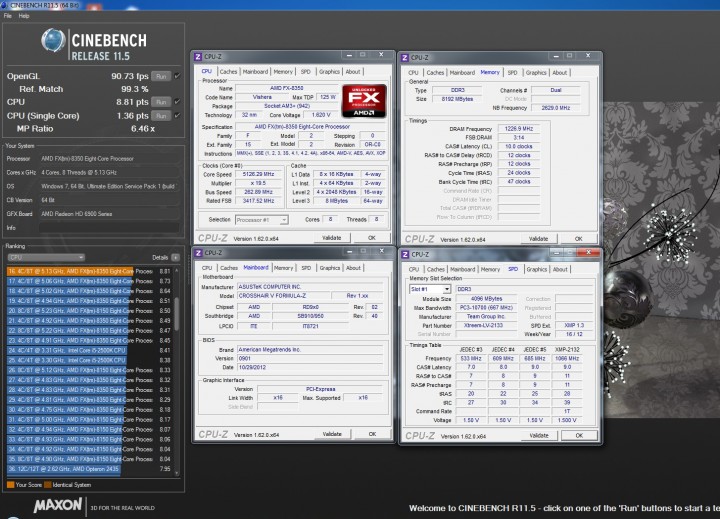
Task: Click the CAS# Latency 10.0 clocks value
Action: 519,147
